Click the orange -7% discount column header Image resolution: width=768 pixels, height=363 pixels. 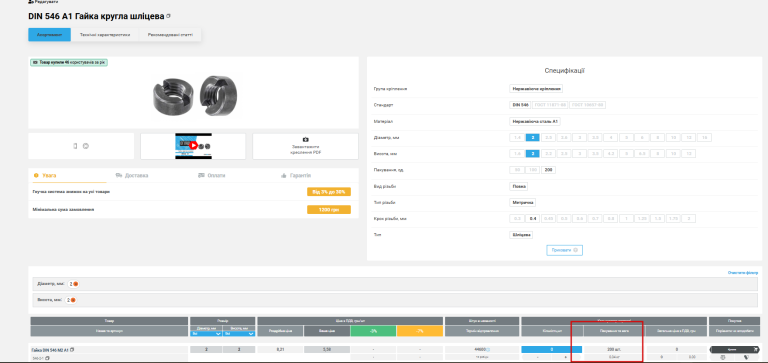420,331
